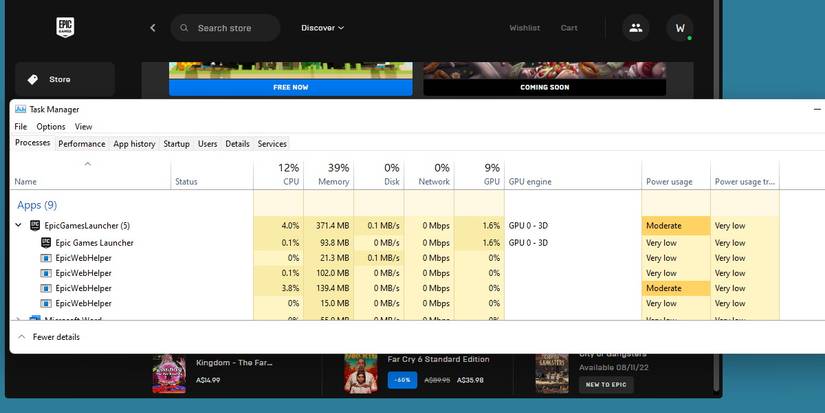Select the EpicGamesLauncher (5) row
Image resolution: width=825 pixels, height=413 pixels.
point(395,226)
